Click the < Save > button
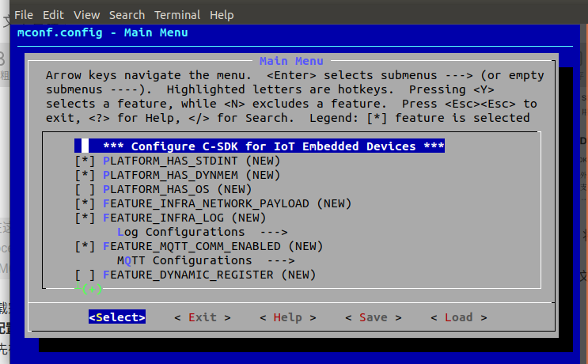Viewport: 588px width, 364px height. click(374, 317)
